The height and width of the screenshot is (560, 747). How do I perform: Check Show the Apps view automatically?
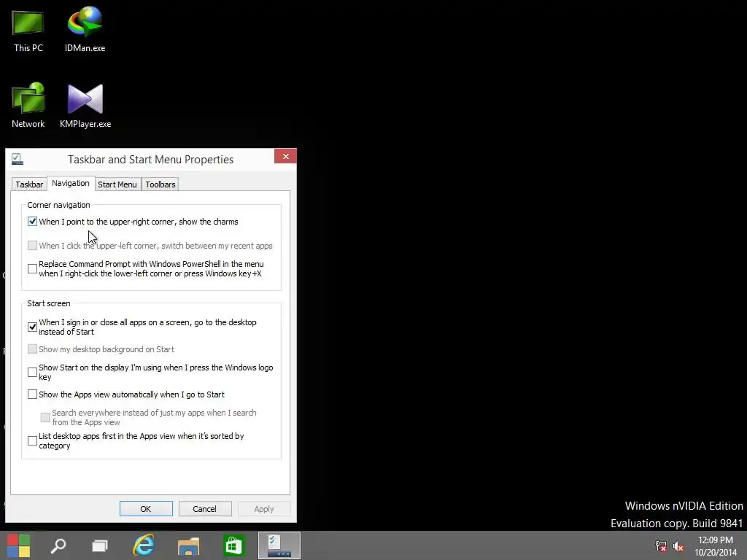pos(32,394)
